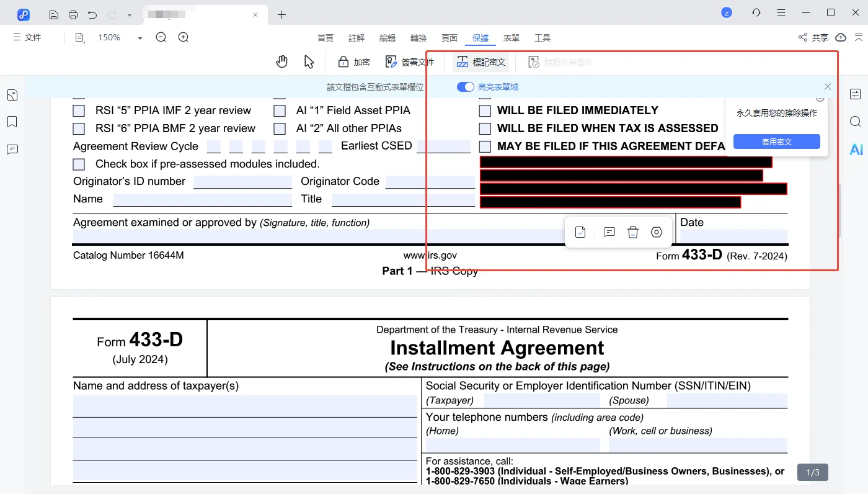
Task: Tick the RSI "5" PPIA IMF checkbox
Action: tap(79, 111)
